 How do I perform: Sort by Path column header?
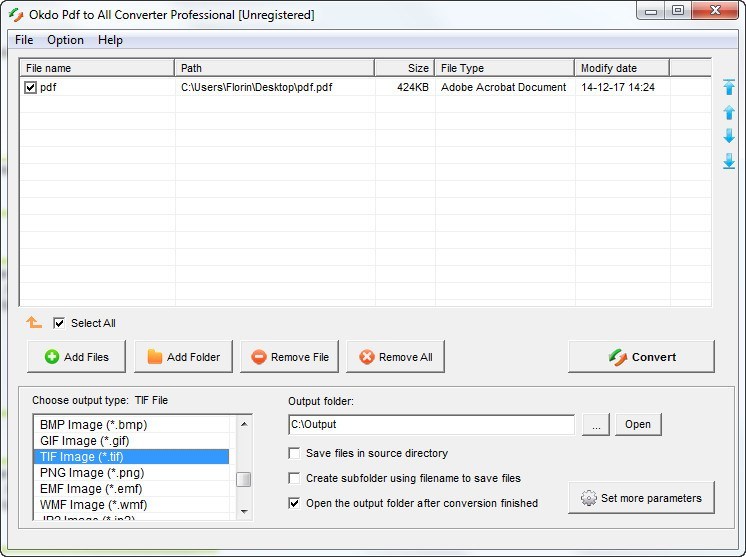coord(275,68)
